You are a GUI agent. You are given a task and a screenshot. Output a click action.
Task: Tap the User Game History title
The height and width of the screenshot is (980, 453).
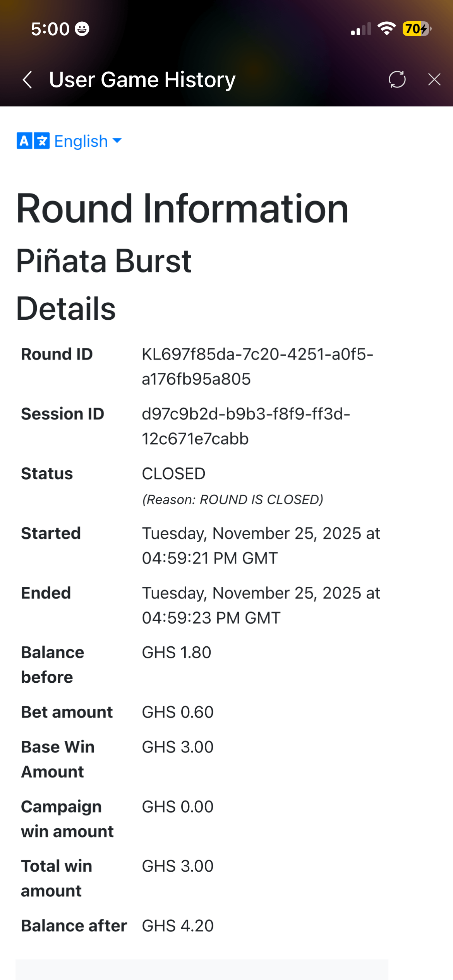(x=142, y=80)
